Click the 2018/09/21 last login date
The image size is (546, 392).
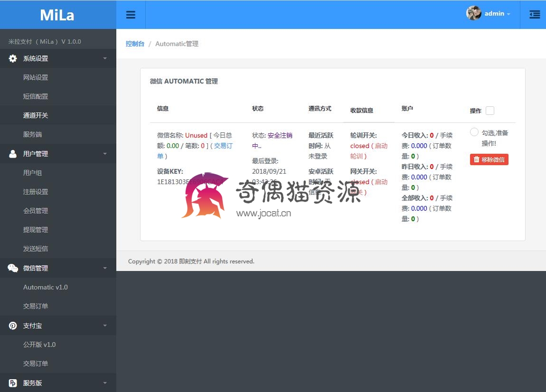269,172
